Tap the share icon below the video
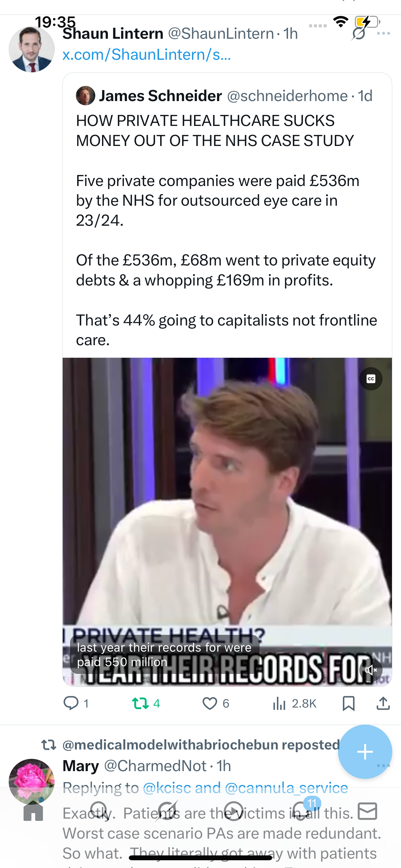This screenshot has height=868, width=401. pyautogui.click(x=383, y=703)
